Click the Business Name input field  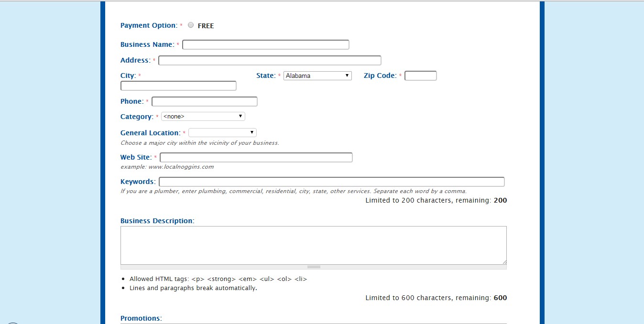[266, 44]
